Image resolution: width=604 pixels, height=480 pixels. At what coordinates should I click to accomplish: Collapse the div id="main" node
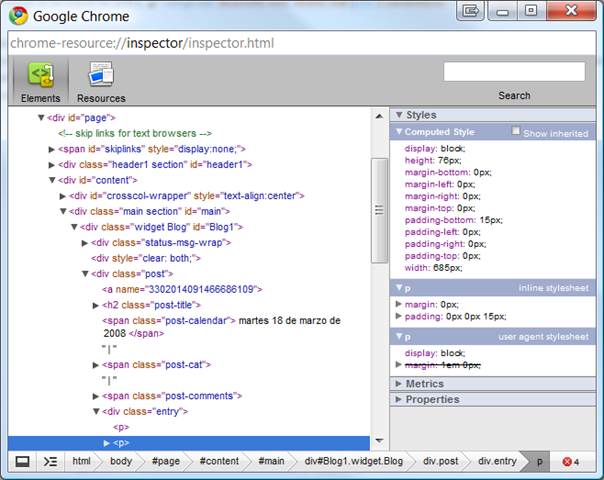coord(63,211)
